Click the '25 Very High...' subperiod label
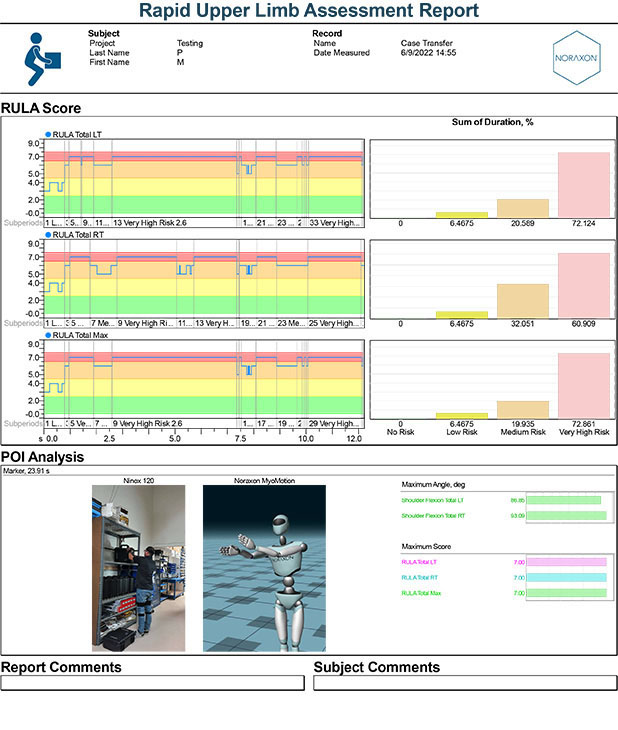This screenshot has width=618, height=730. tap(334, 323)
